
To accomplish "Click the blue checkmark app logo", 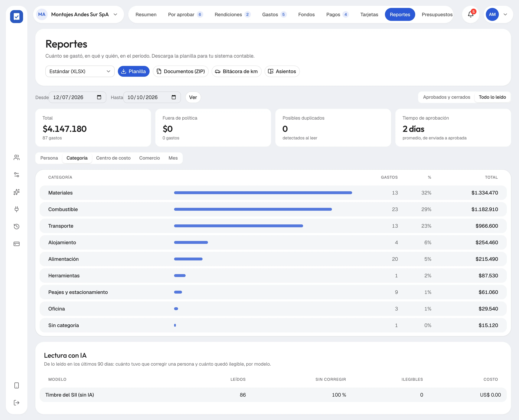I will pyautogui.click(x=16, y=16).
